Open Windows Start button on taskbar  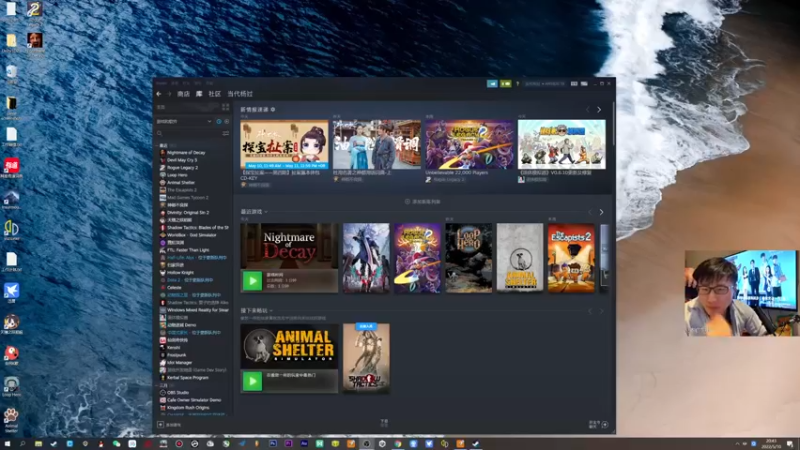pos(7,444)
